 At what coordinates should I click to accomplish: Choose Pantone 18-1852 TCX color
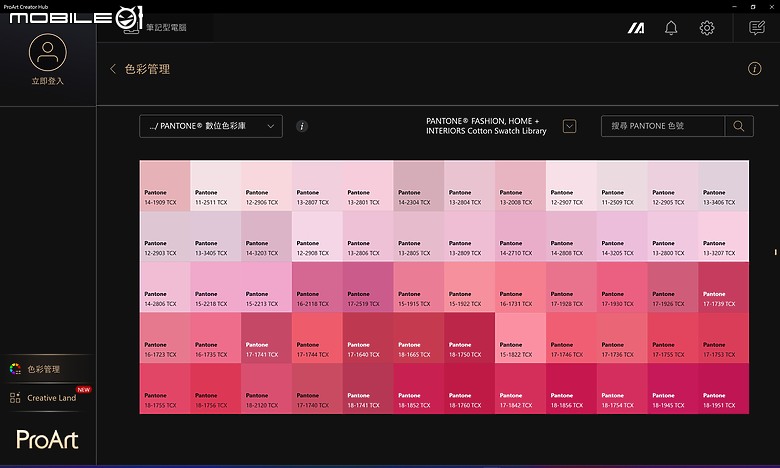418,388
